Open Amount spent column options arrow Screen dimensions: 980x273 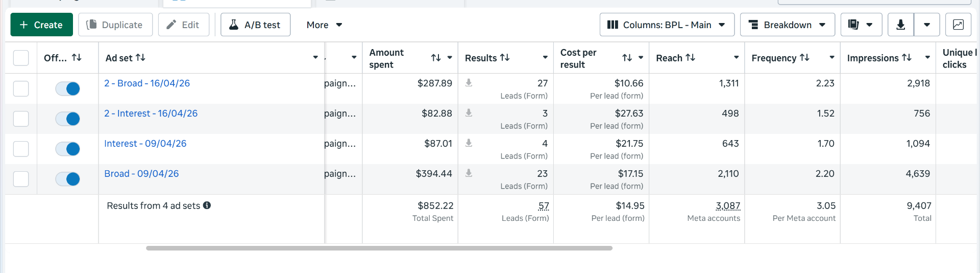(450, 58)
